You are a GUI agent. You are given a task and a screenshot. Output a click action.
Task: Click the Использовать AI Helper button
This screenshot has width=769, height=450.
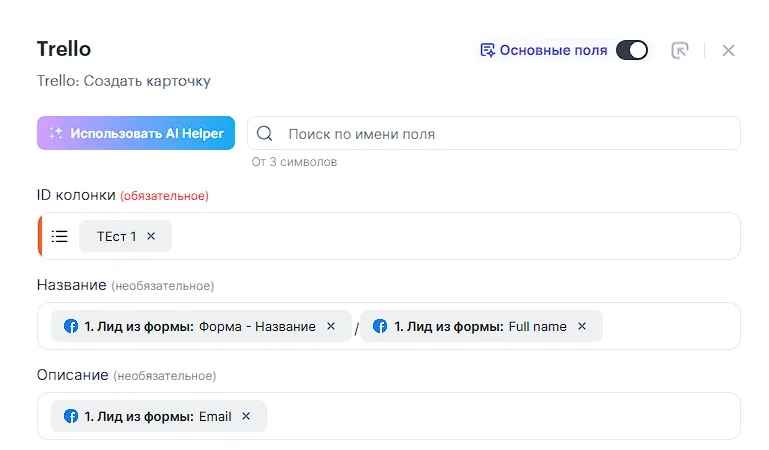pyautogui.click(x=136, y=133)
